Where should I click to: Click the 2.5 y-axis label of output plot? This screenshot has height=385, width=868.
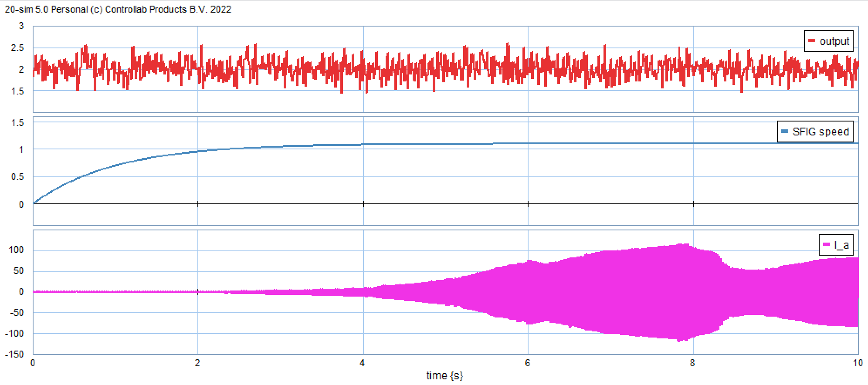pos(17,48)
